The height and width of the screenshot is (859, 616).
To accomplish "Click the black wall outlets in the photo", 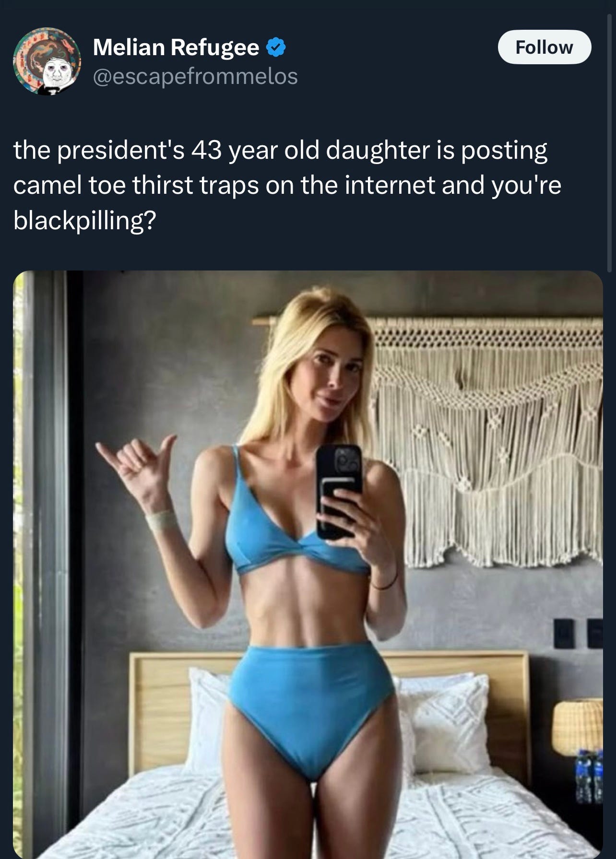I will 578,634.
